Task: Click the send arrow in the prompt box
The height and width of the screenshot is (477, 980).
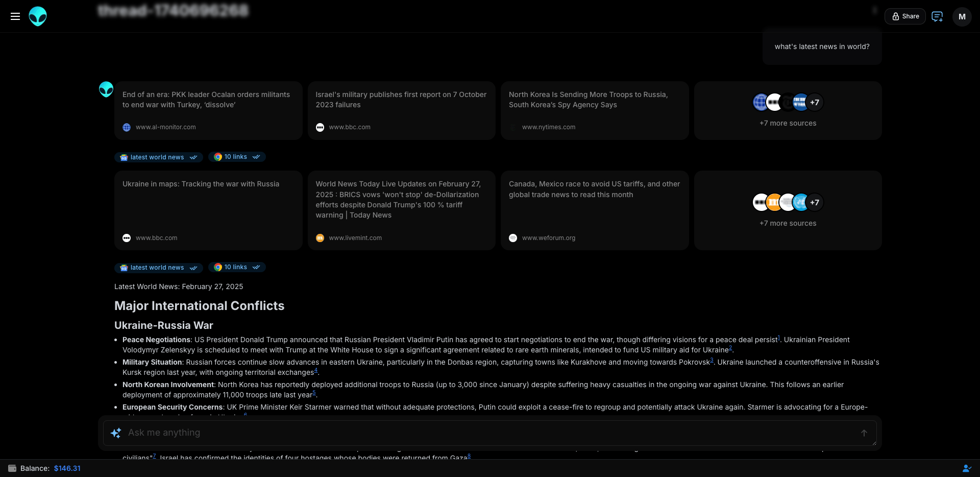Action: 864,433
